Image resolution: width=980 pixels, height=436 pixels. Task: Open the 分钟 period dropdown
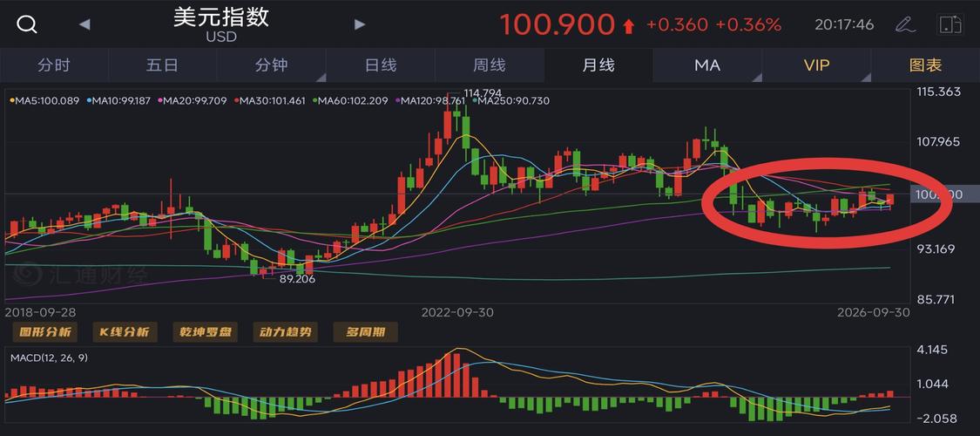[x=271, y=65]
